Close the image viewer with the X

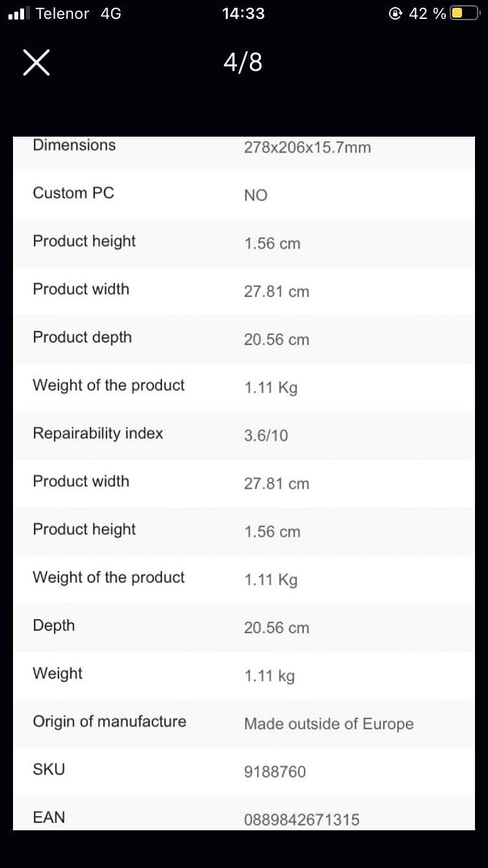click(36, 62)
